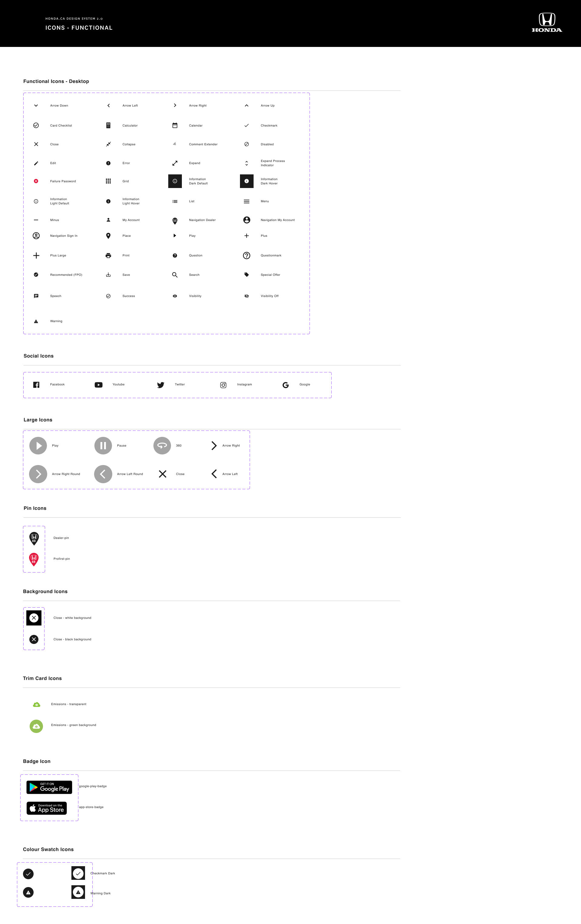Click the Instagram social icon
The image size is (581, 924).
pyautogui.click(x=223, y=385)
